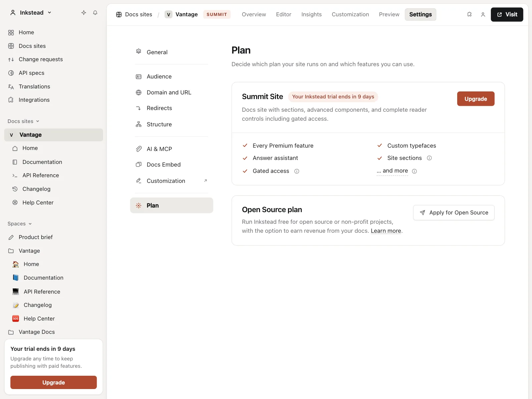Click the Visit button
Image resolution: width=532 pixels, height=399 pixels.
click(x=507, y=15)
